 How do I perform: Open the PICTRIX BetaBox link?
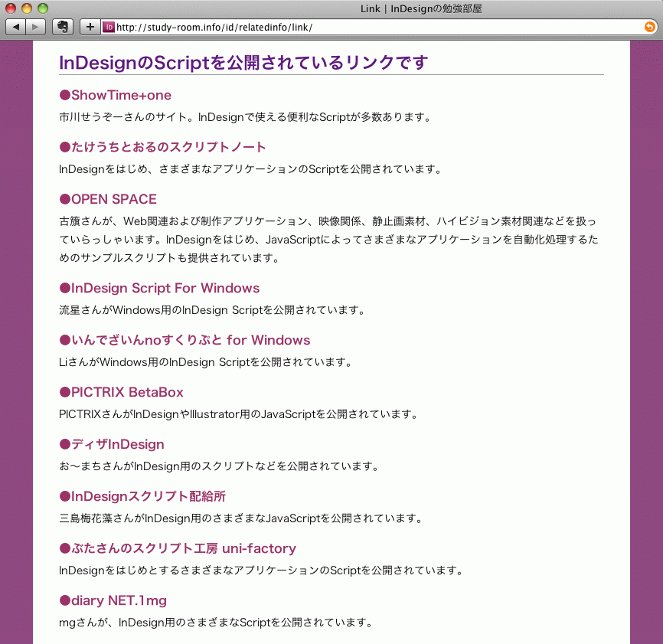tap(122, 392)
